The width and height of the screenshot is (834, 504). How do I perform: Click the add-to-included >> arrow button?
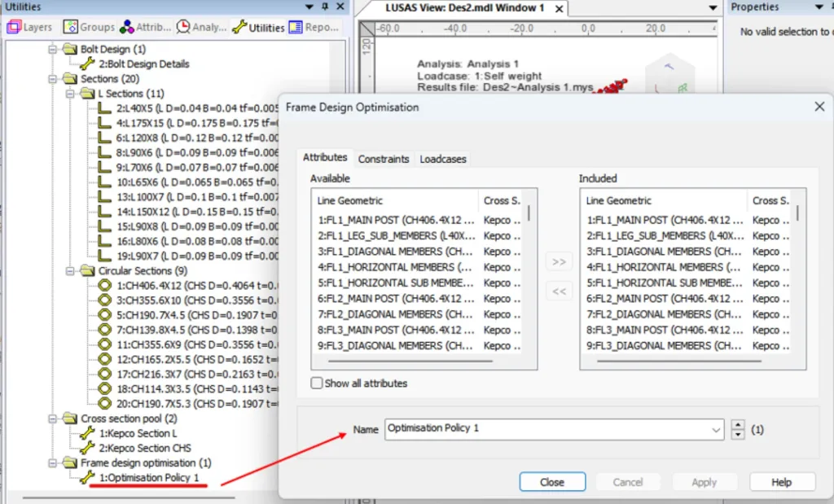point(559,262)
